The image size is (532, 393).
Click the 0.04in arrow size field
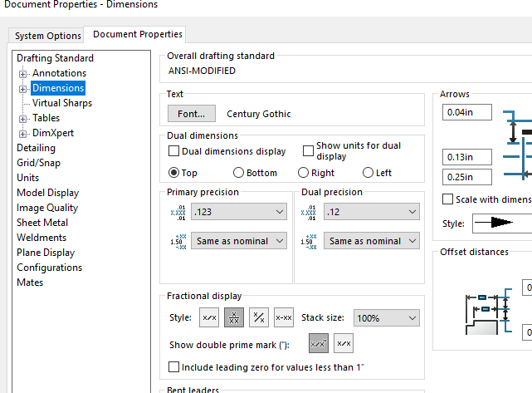tap(467, 112)
